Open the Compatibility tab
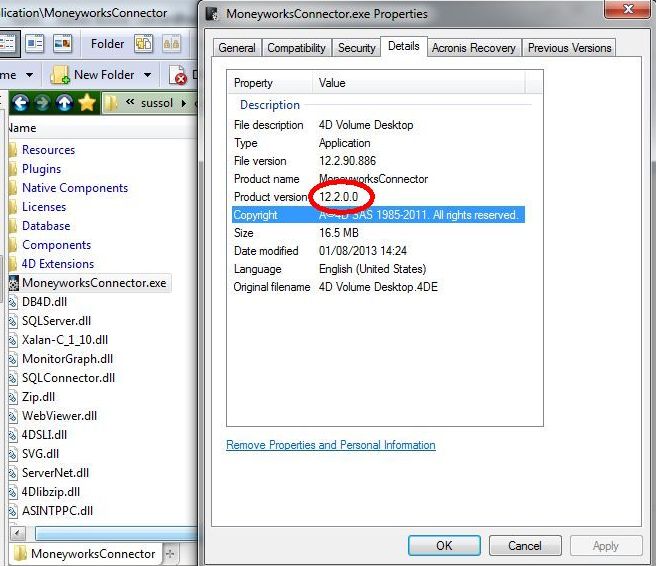 pyautogui.click(x=296, y=48)
